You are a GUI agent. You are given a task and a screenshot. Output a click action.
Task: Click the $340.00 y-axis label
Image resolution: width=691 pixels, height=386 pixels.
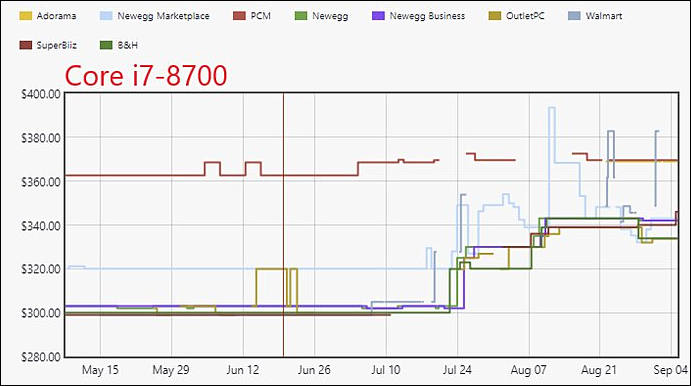pos(41,226)
